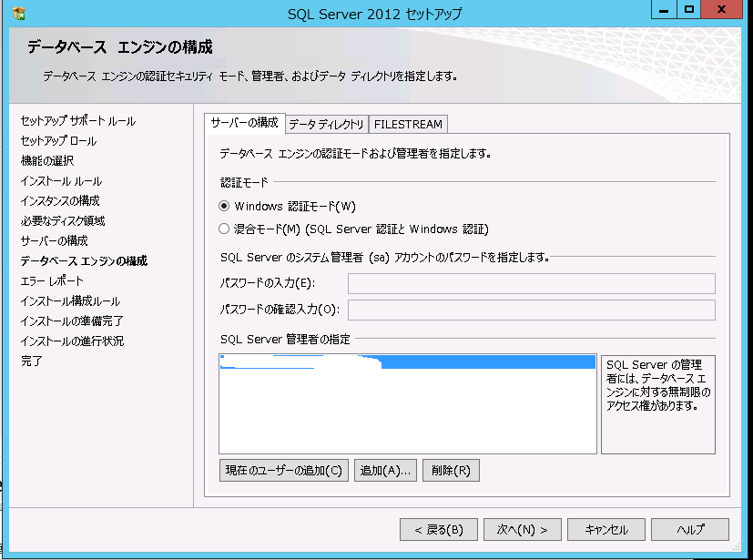
Task: Click インストールの進行状況 step in sidebar
Action: 72,341
